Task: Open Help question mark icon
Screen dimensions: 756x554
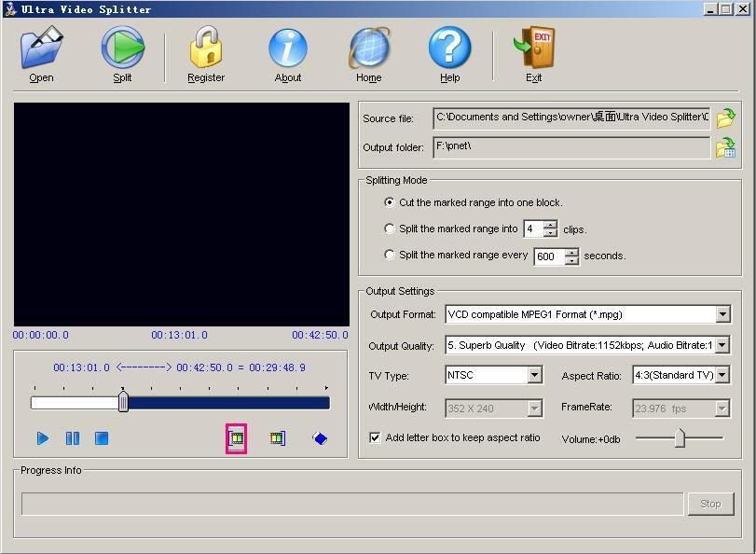Action: tap(450, 48)
